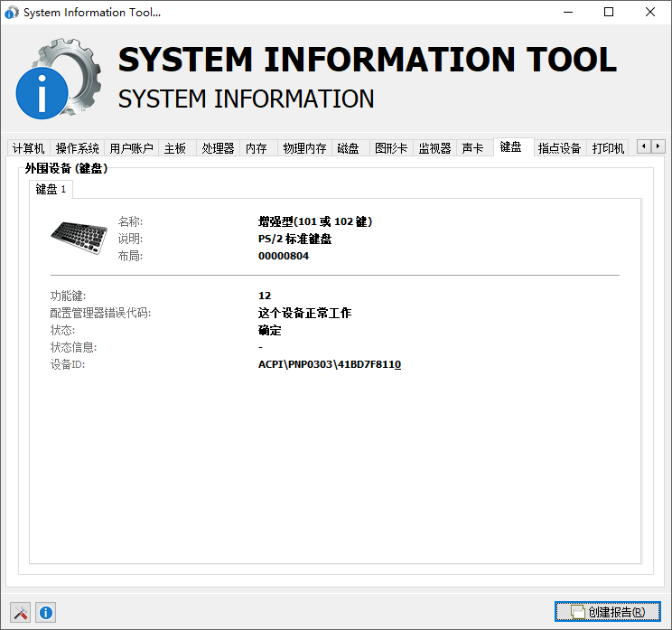Viewport: 672px width, 630px height.
Task: Click the description PS/2 标准键盘
Action: click(x=294, y=239)
